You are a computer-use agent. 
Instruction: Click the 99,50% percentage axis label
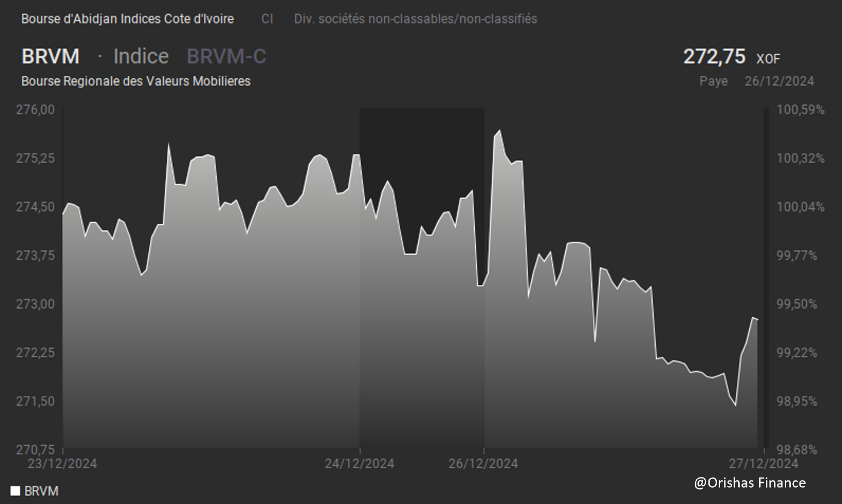pos(798,304)
